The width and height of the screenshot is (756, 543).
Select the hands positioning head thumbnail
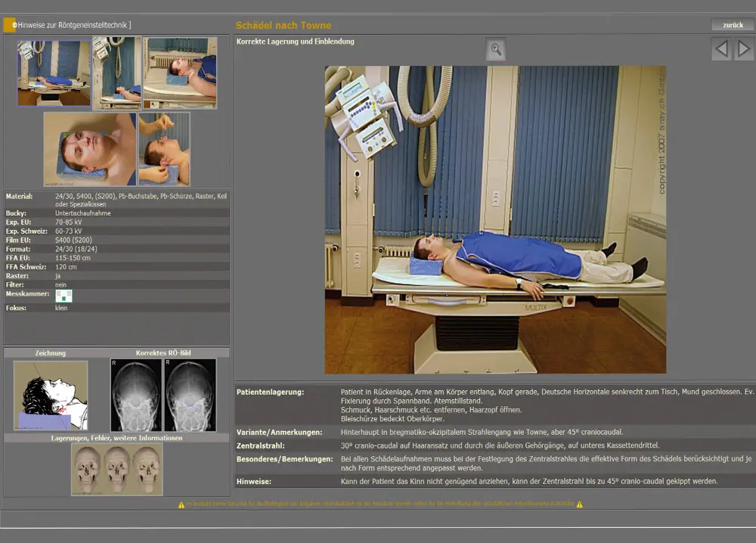(164, 149)
